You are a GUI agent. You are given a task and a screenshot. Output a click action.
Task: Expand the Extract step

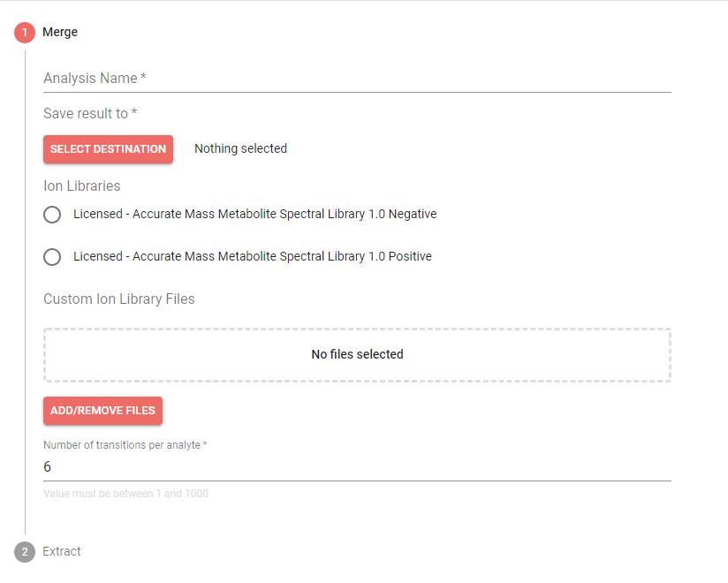(x=62, y=552)
